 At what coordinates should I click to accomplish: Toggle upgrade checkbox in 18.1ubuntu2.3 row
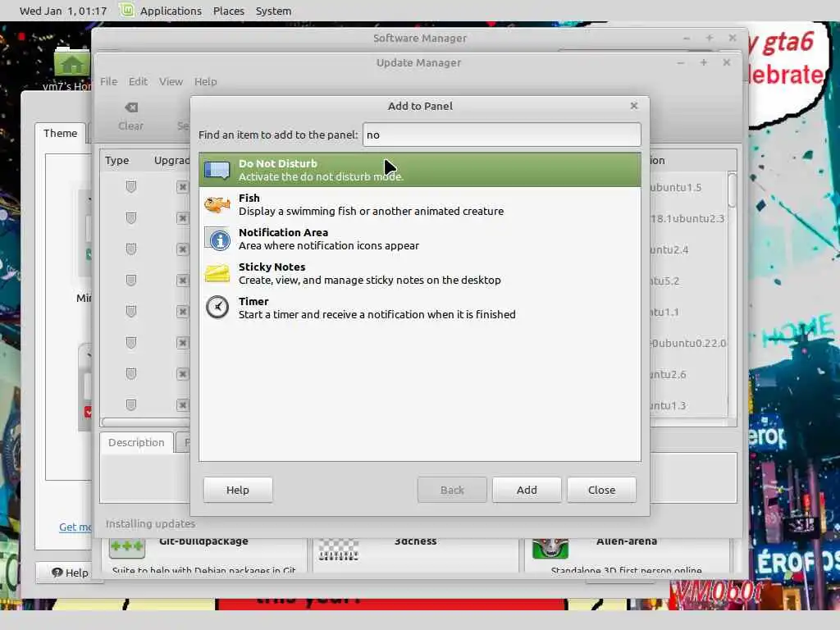click(182, 218)
